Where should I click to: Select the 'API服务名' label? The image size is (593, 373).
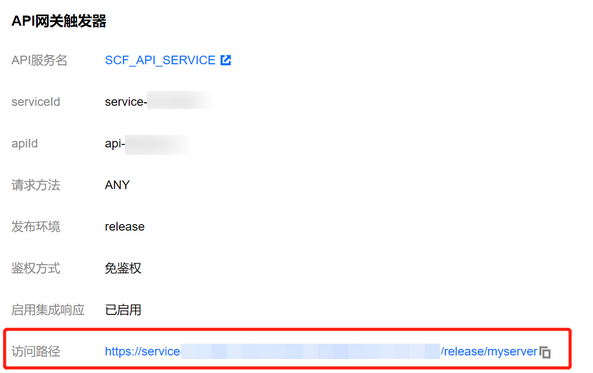(39, 61)
